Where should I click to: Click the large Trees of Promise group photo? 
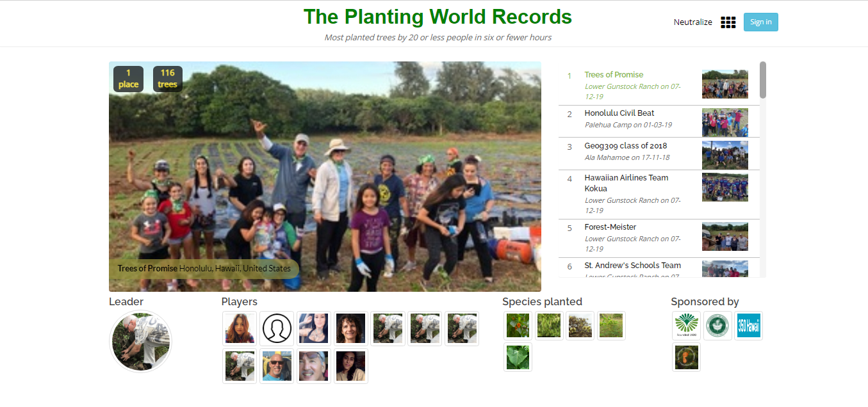(x=325, y=177)
